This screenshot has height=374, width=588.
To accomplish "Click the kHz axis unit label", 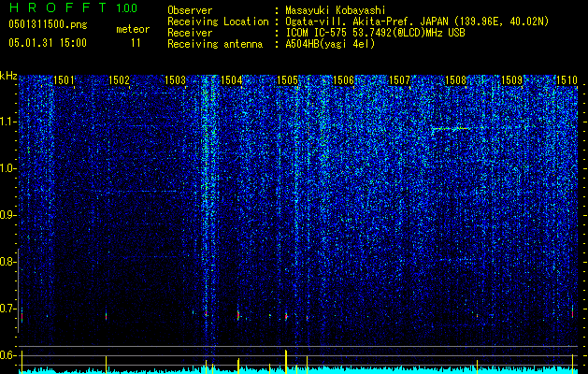I will tap(8, 77).
